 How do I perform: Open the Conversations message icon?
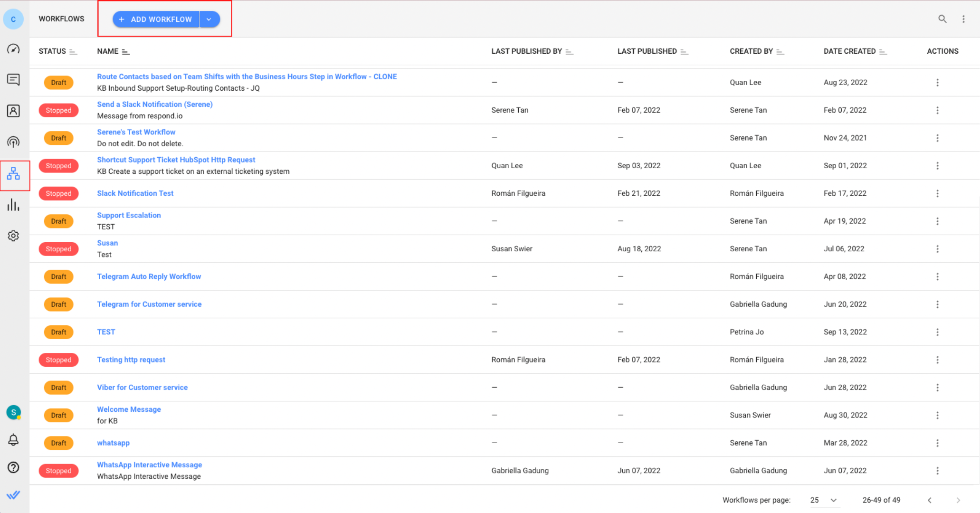pyautogui.click(x=14, y=78)
